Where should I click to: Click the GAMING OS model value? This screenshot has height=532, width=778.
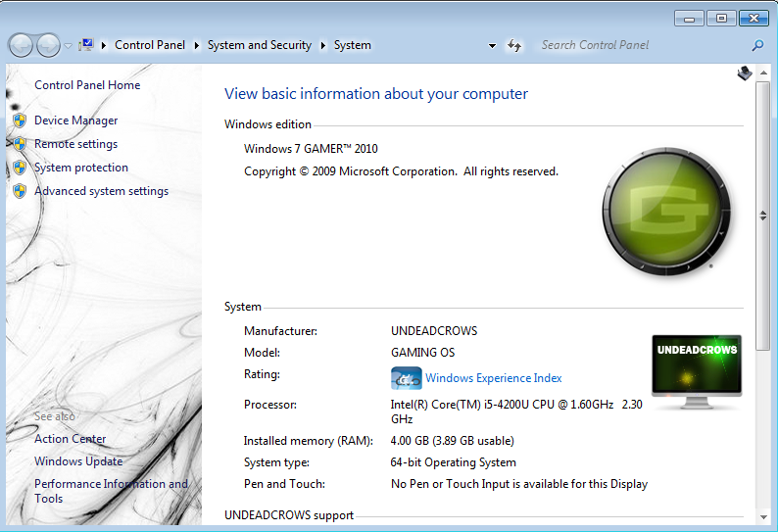pos(422,353)
